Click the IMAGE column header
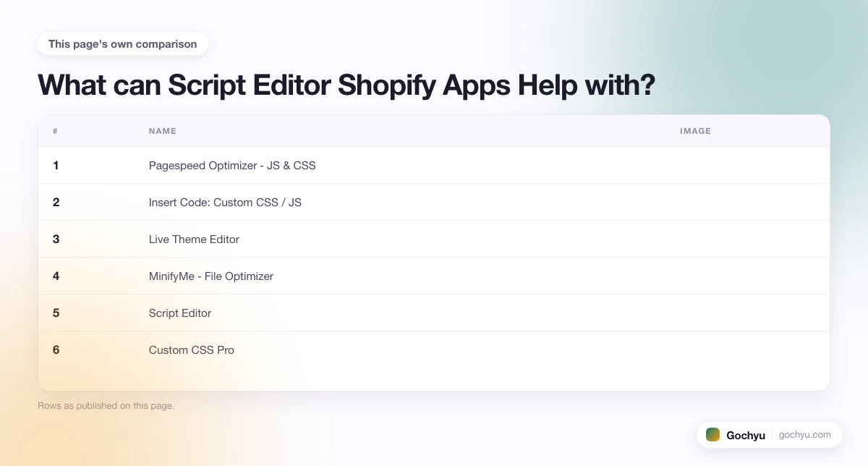Viewport: 868px width, 466px height. [696, 131]
